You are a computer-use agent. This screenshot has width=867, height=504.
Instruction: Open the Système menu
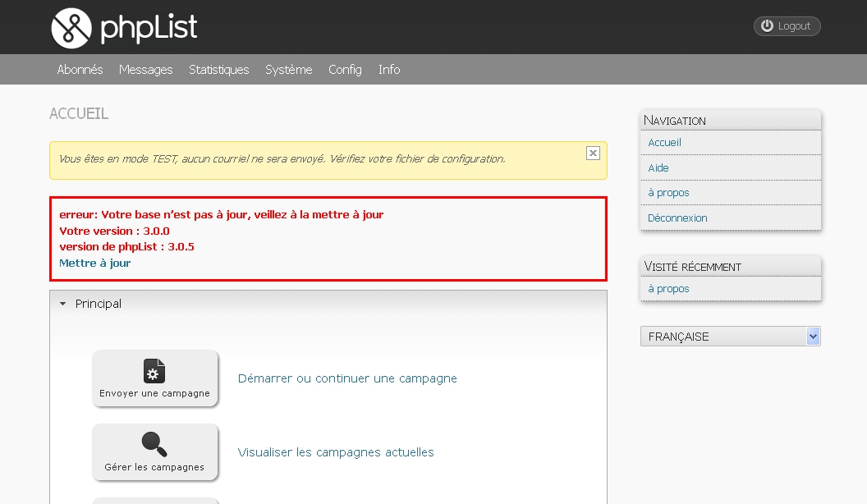click(x=288, y=70)
